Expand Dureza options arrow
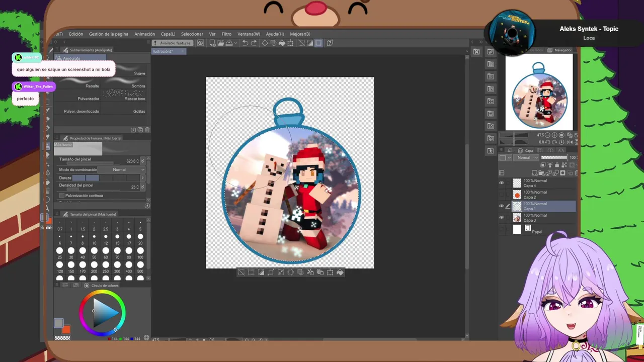 [143, 178]
